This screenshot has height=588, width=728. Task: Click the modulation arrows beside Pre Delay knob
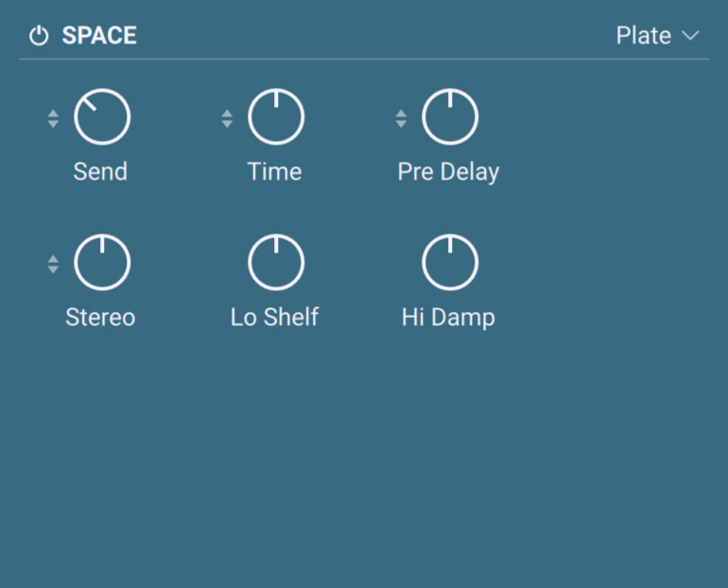(x=401, y=119)
